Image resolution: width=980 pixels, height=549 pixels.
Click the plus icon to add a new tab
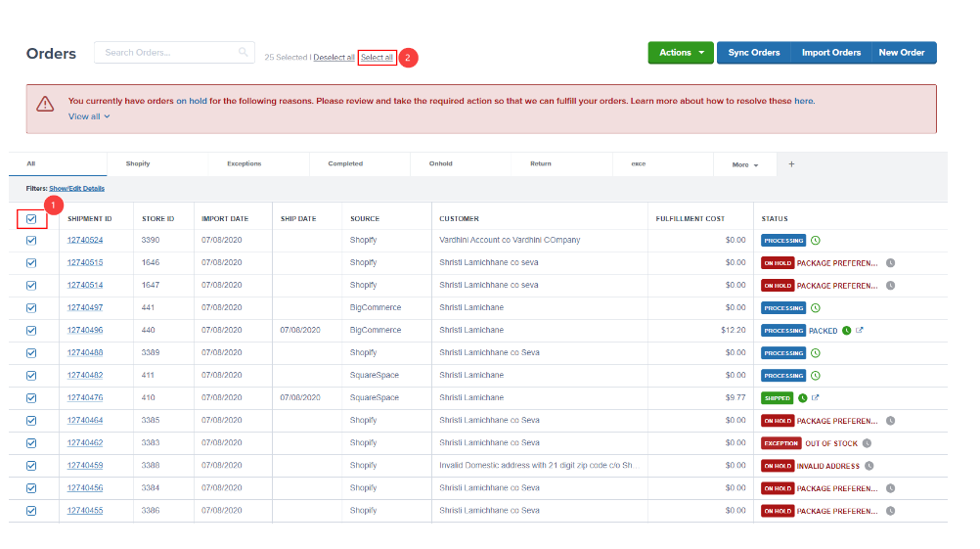pyautogui.click(x=791, y=163)
